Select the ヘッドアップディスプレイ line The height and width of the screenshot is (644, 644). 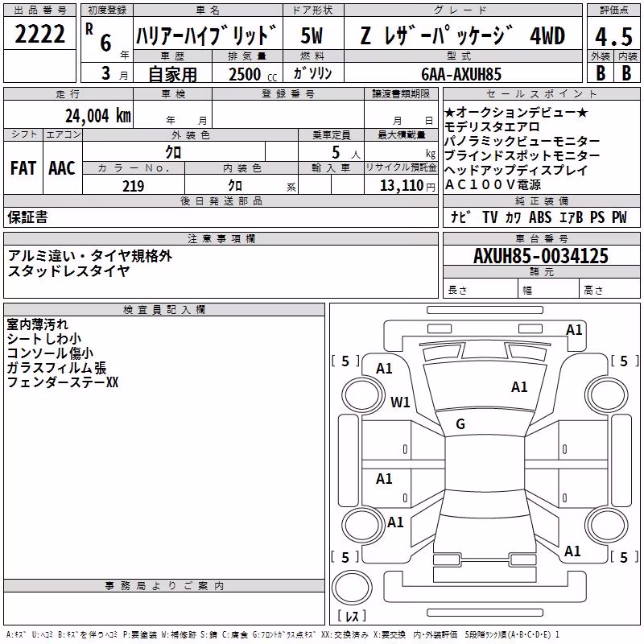pos(516,170)
